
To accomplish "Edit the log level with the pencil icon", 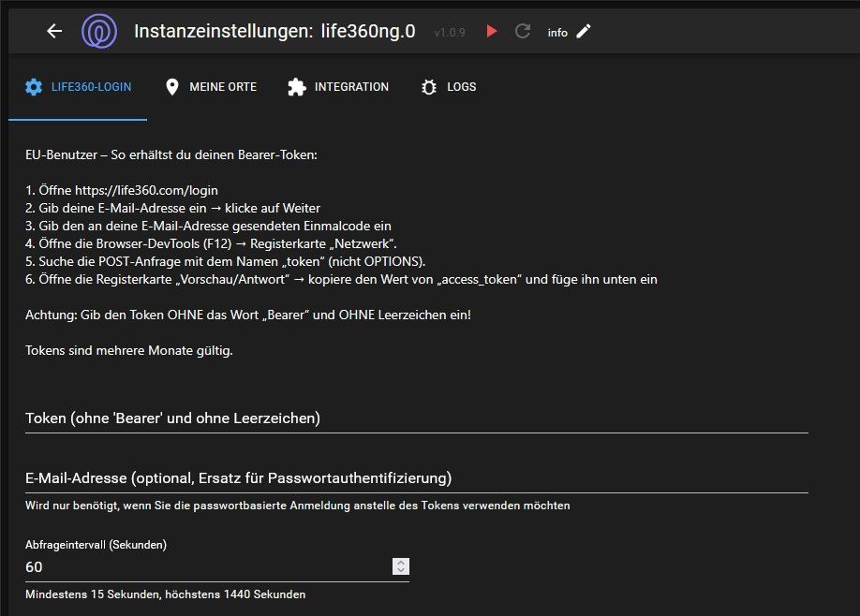I will coord(584,31).
